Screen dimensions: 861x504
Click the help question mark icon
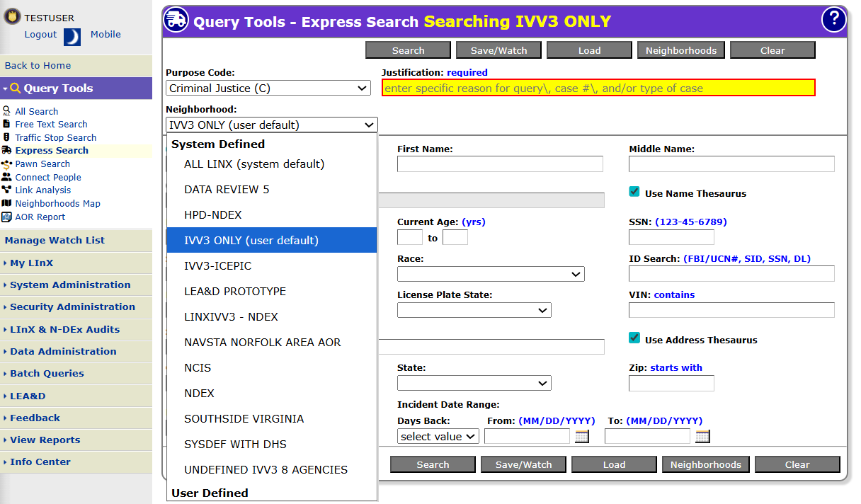[x=833, y=20]
